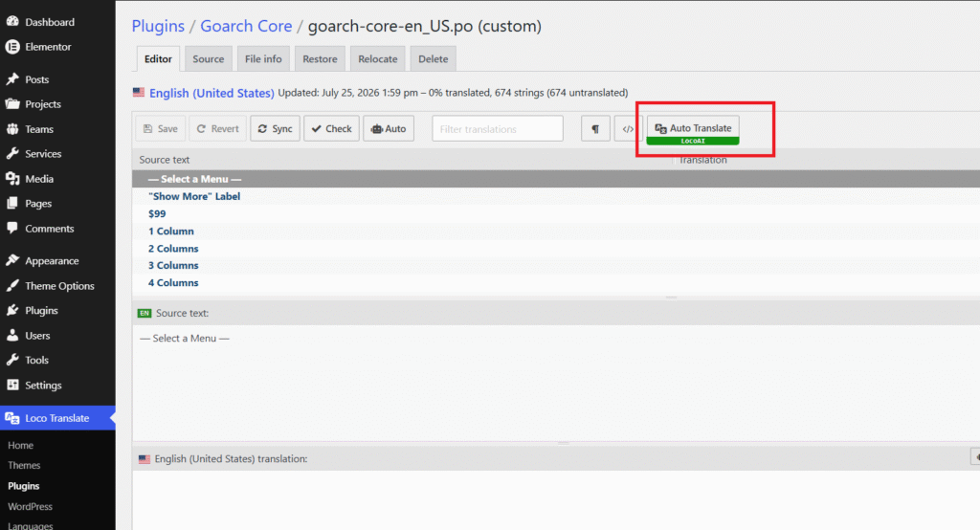Select the 3 Columns string
Image resolution: width=980 pixels, height=530 pixels.
(556, 266)
